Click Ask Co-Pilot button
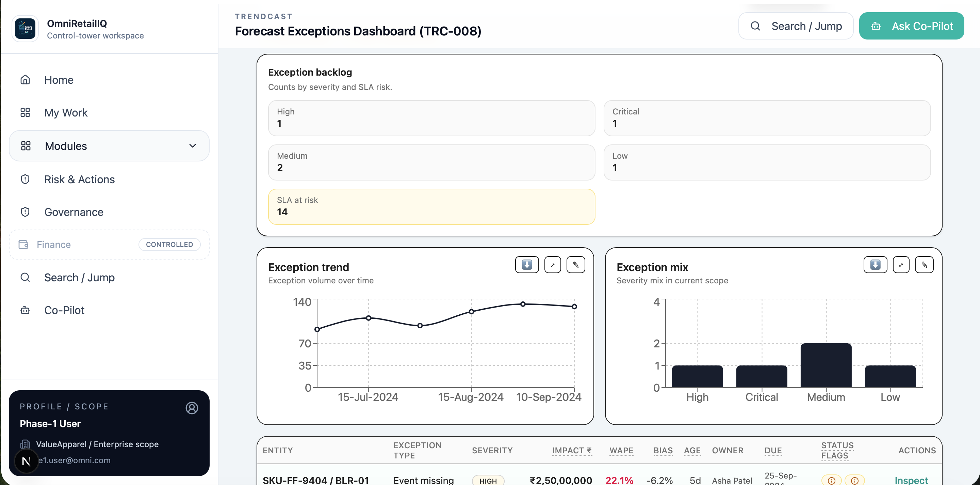The image size is (980, 485). coord(911,26)
